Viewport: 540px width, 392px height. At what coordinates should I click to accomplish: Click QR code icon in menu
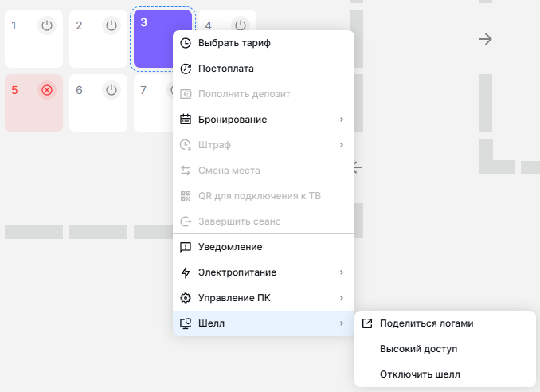[x=186, y=196]
